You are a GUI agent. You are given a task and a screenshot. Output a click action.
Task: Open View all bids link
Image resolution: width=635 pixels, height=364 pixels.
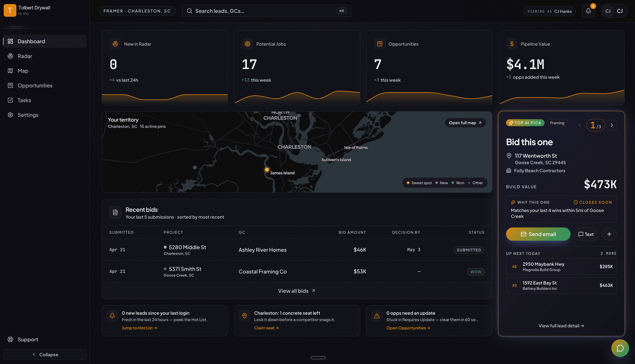pyautogui.click(x=297, y=291)
